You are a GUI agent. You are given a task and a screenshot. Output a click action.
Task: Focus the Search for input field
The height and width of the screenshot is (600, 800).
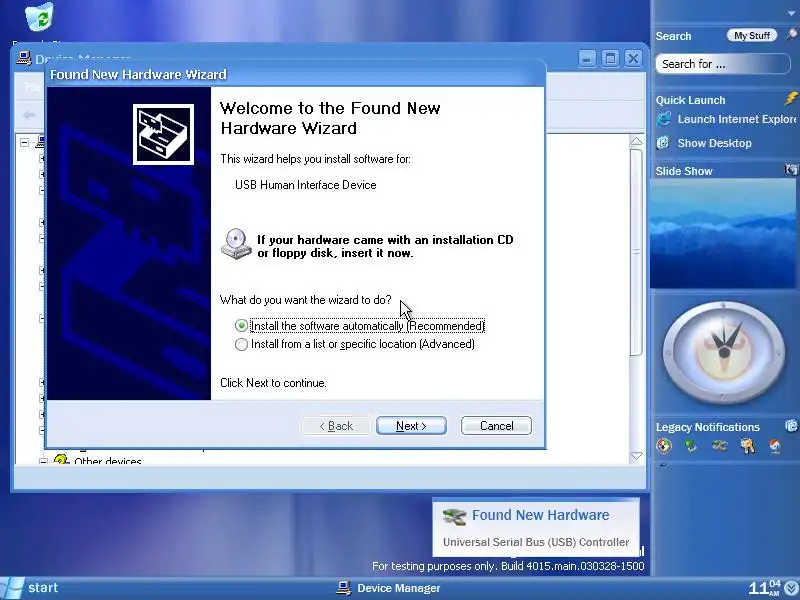click(722, 64)
